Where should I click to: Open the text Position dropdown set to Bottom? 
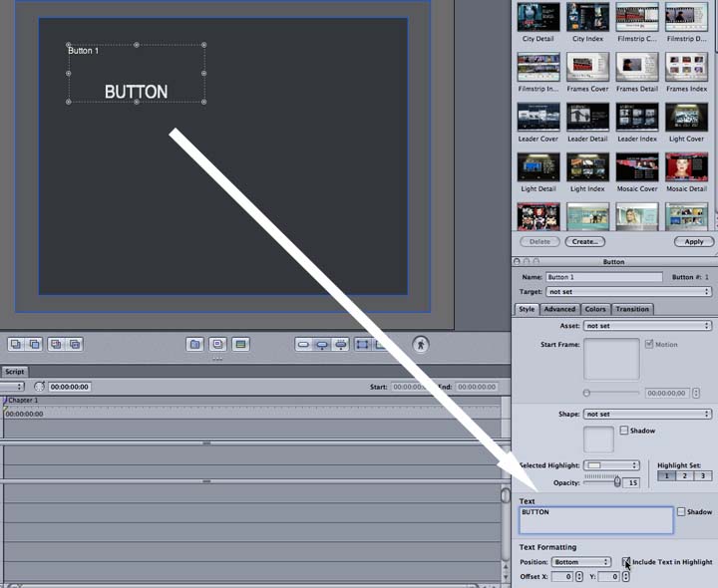click(581, 562)
